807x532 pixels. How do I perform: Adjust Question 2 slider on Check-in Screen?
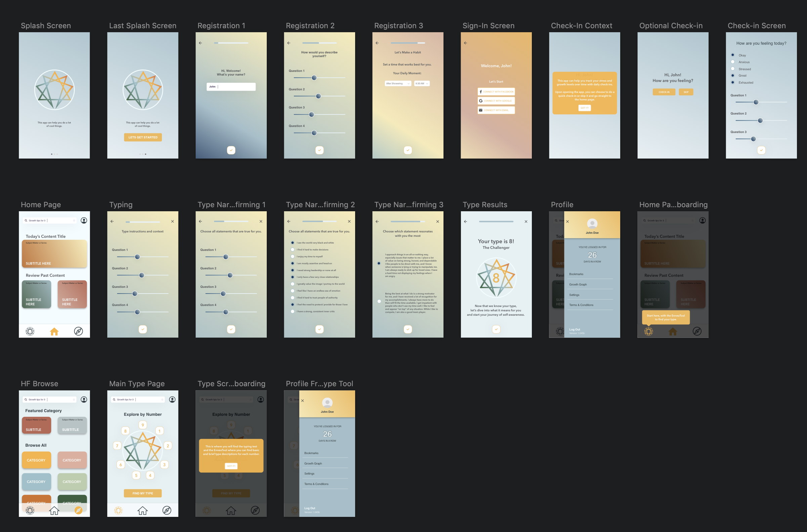pos(760,121)
